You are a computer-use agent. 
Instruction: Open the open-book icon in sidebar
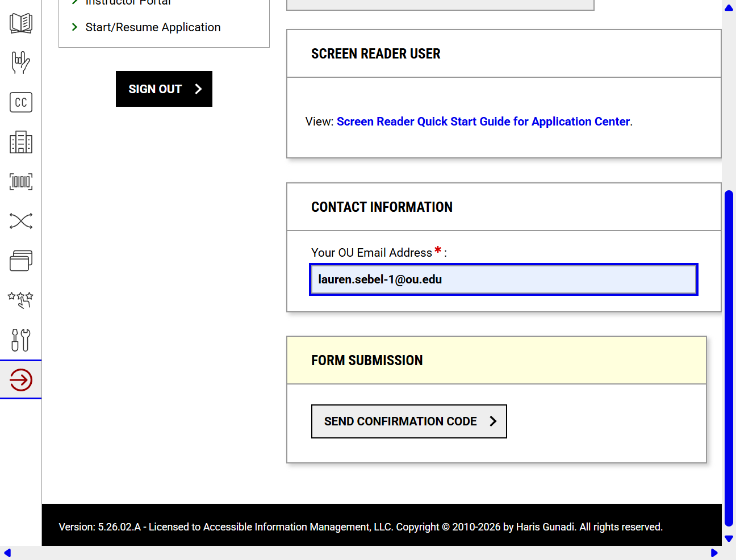pyautogui.click(x=21, y=23)
